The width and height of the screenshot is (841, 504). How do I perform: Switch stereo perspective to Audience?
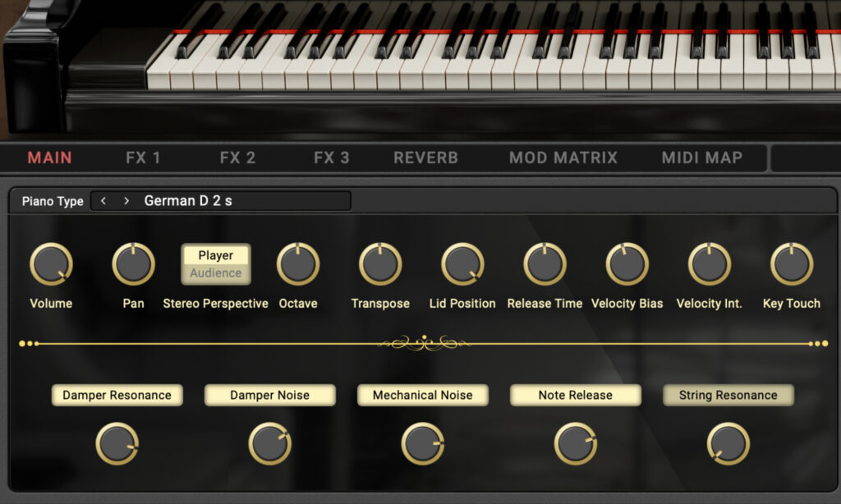[x=215, y=273]
